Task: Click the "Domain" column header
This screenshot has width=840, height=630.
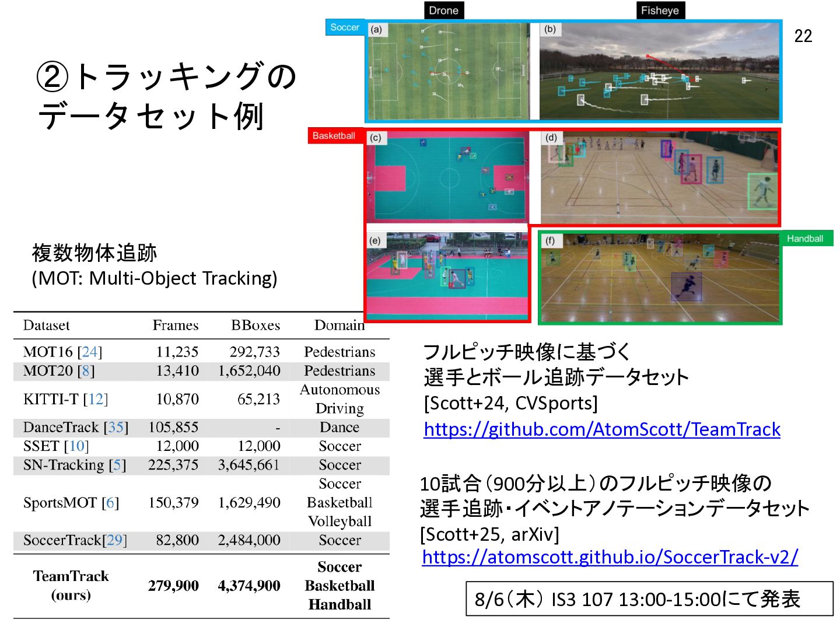Action: coord(339,325)
